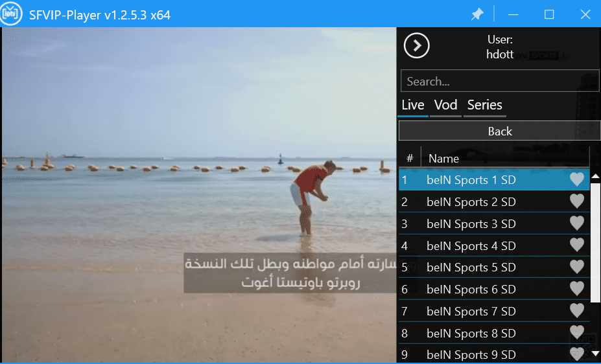Play beIN Sports 4 SD channel
This screenshot has width=601, height=364.
click(x=494, y=245)
